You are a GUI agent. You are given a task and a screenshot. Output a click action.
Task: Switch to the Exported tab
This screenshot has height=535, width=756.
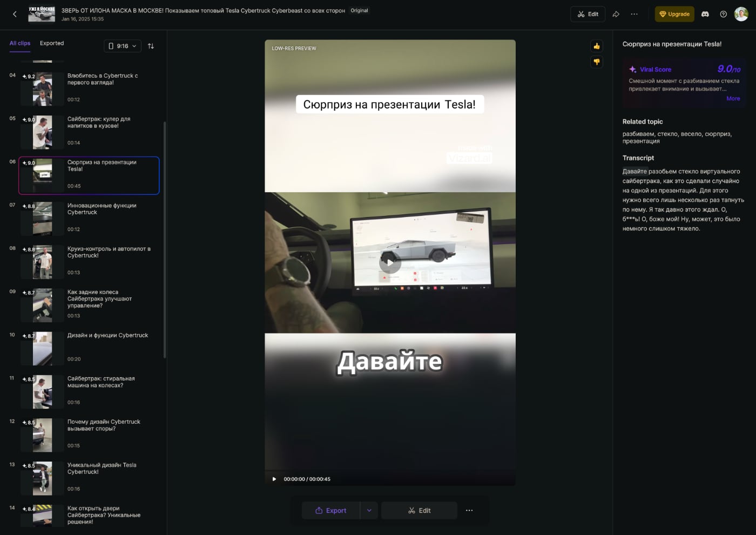pyautogui.click(x=52, y=43)
